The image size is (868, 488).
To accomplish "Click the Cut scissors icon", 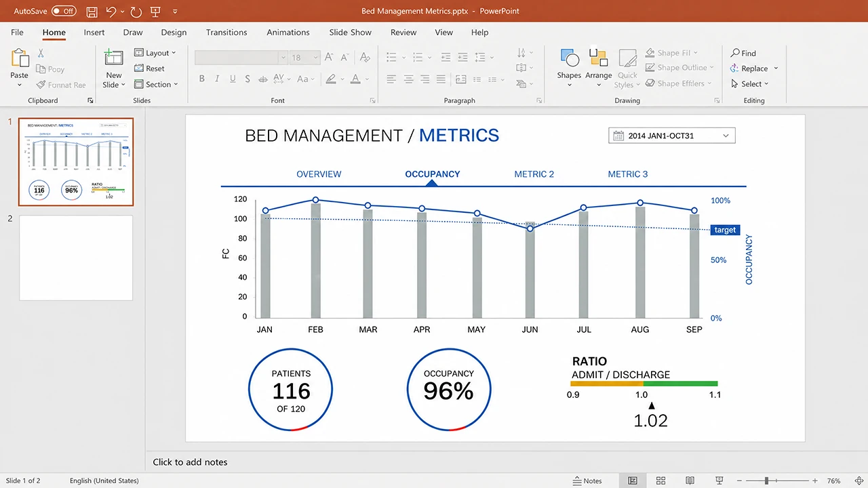I will pos(41,53).
